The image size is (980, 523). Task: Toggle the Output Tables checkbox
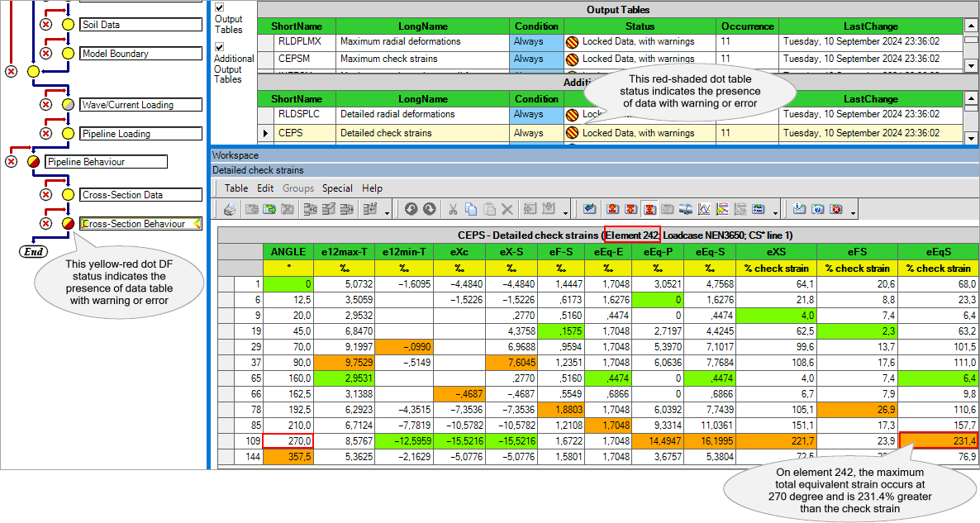220,7
